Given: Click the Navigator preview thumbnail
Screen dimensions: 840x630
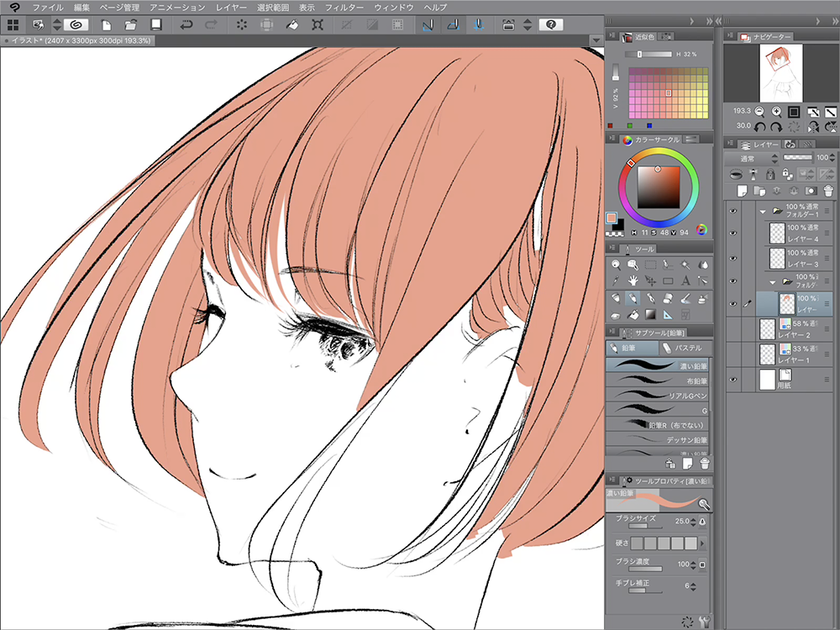Looking at the screenshot, I should 781,73.
